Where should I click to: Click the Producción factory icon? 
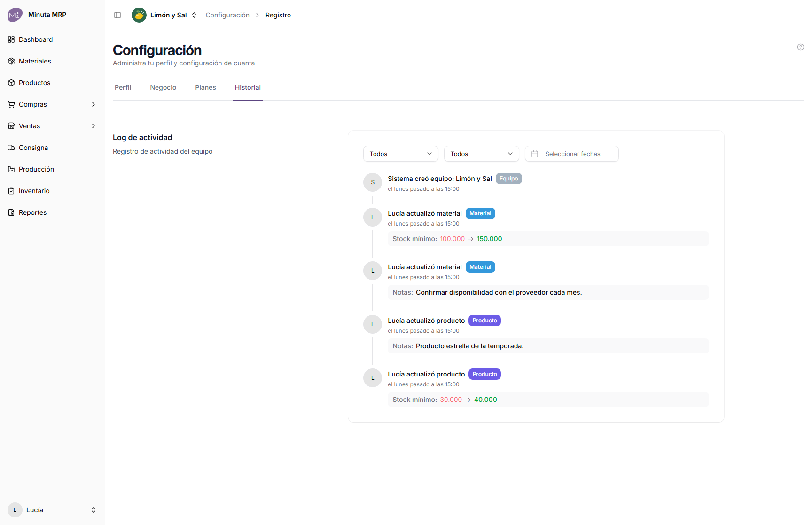click(11, 169)
